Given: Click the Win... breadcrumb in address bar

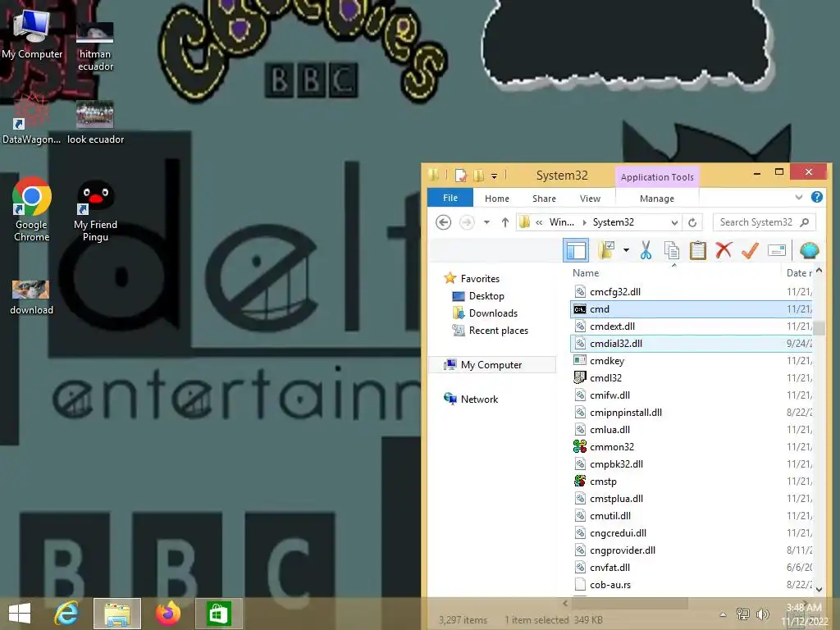Looking at the screenshot, I should (x=561, y=221).
